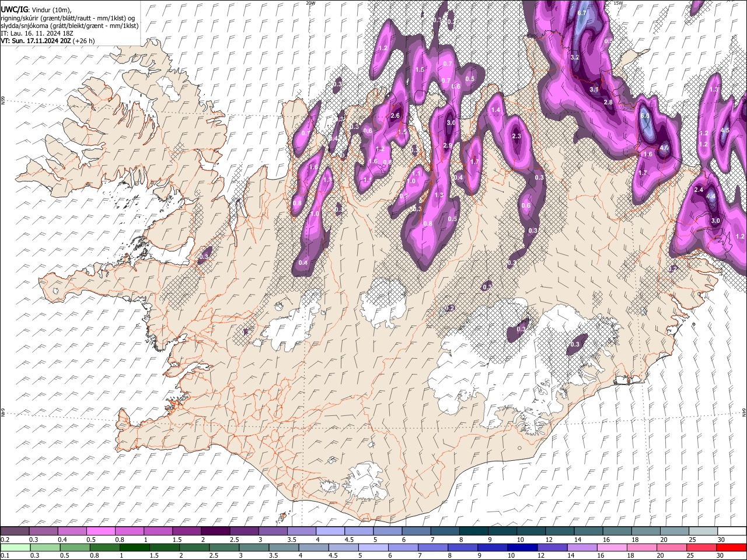Image resolution: width=747 pixels, height=560 pixels.
Task: Pick the light blue lower swatch between 5 and 6
Action: [373, 547]
